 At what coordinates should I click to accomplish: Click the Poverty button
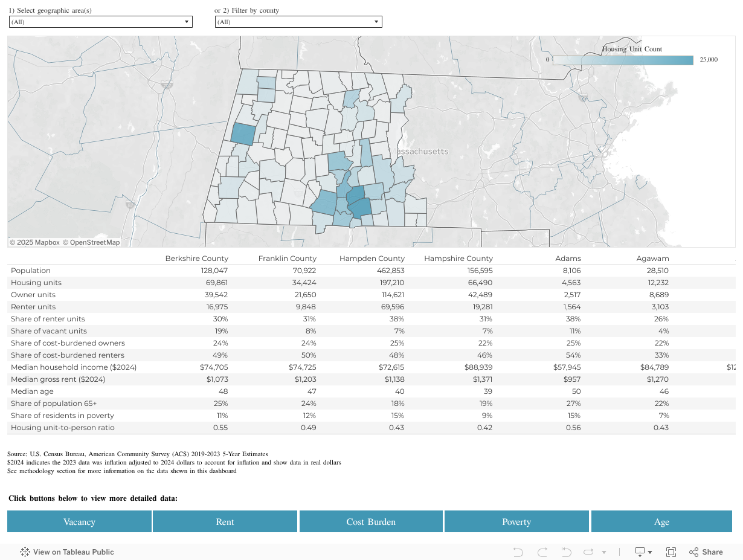[x=516, y=521]
